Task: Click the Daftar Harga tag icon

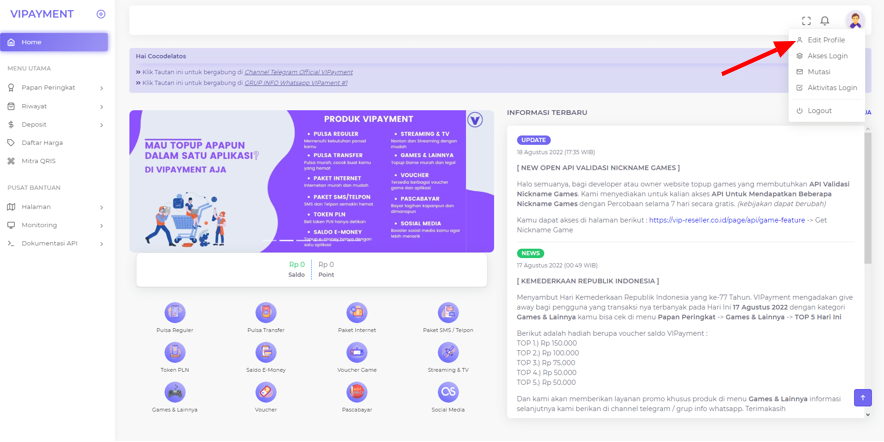Action: click(11, 143)
